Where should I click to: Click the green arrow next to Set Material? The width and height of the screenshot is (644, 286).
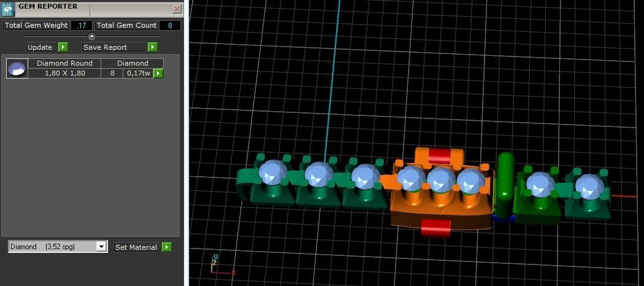[166, 247]
